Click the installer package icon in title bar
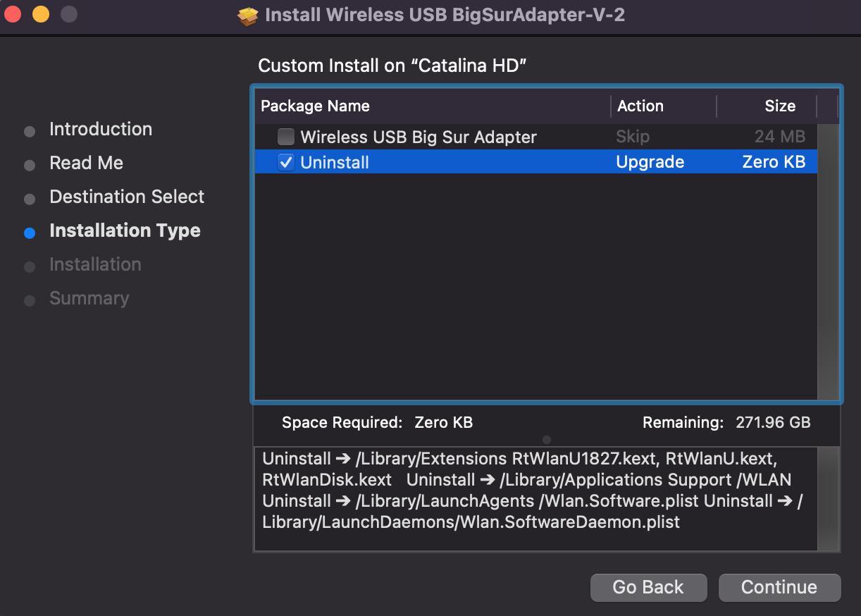Image resolution: width=861 pixels, height=616 pixels. pos(248,16)
